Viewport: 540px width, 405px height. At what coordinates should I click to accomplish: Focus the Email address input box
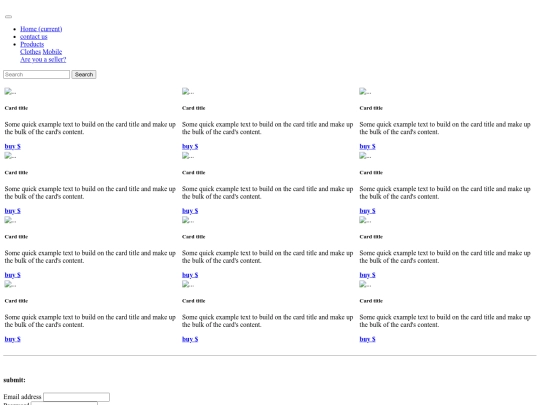[x=76, y=397]
